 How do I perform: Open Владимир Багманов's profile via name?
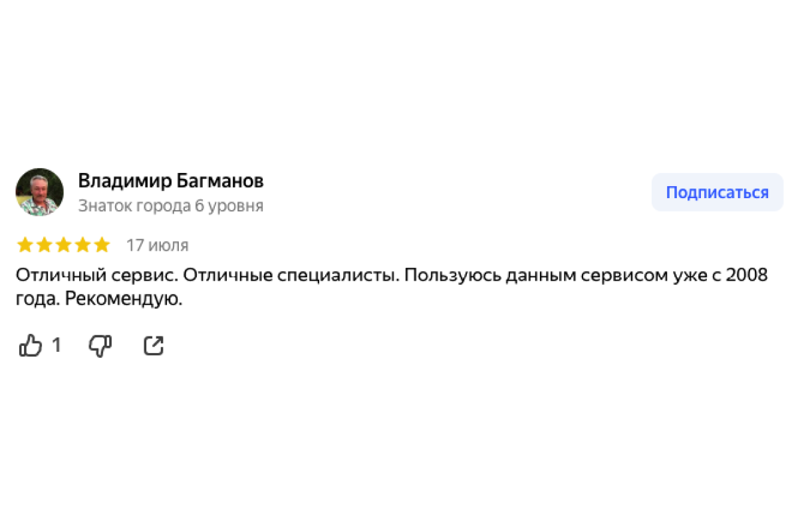pyautogui.click(x=171, y=181)
